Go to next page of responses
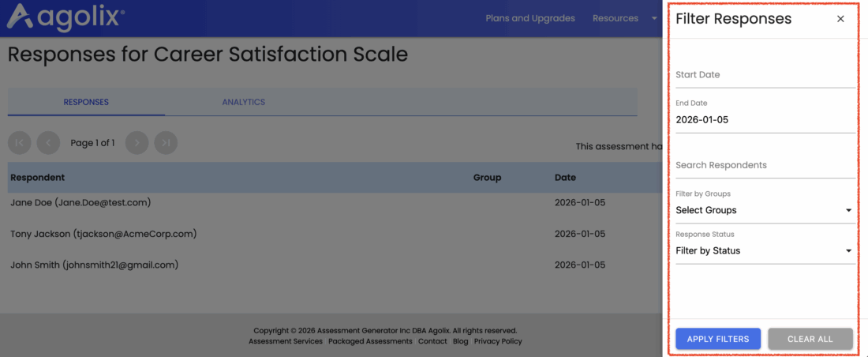The width and height of the screenshot is (868, 357). pos(137,143)
